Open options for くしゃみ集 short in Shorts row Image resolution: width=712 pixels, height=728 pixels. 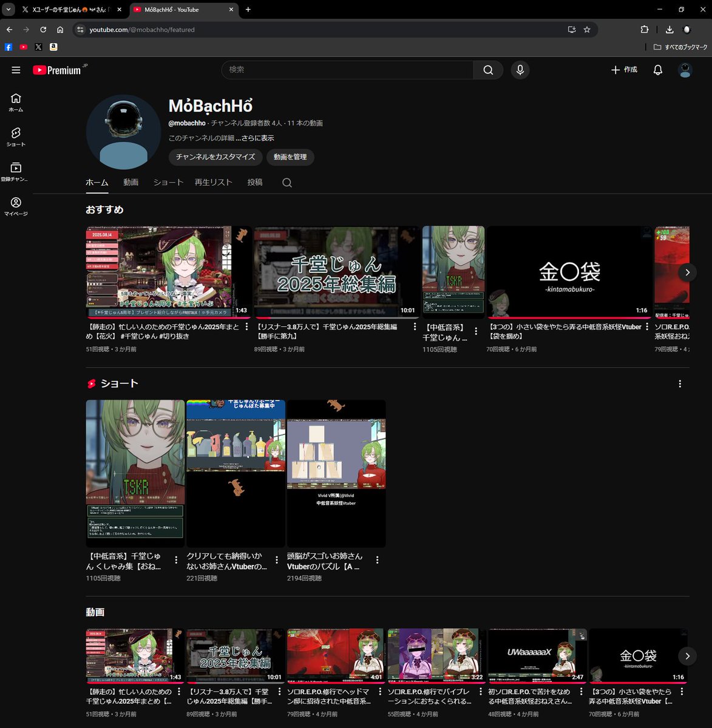[176, 560]
